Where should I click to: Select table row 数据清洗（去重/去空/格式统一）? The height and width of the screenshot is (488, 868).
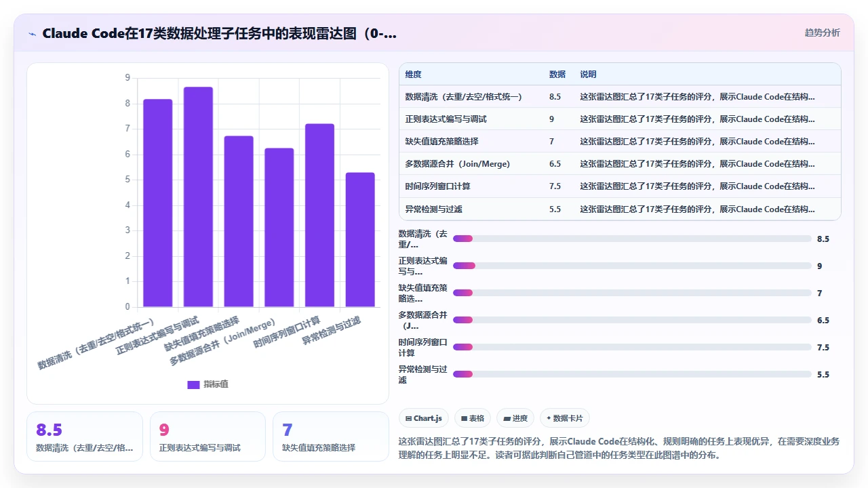[620, 96]
